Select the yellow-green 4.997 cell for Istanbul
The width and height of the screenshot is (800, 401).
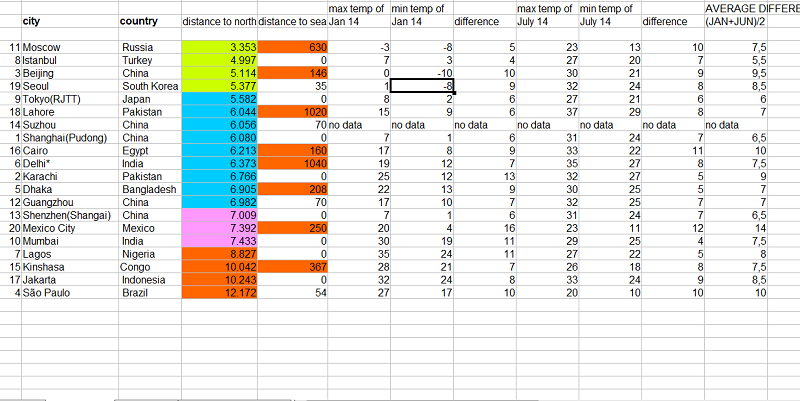(x=219, y=60)
